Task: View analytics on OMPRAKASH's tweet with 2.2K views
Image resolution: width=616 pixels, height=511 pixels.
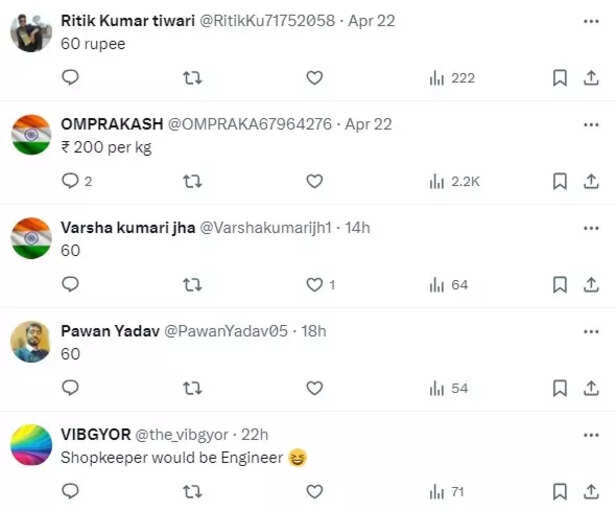Action: pos(454,181)
